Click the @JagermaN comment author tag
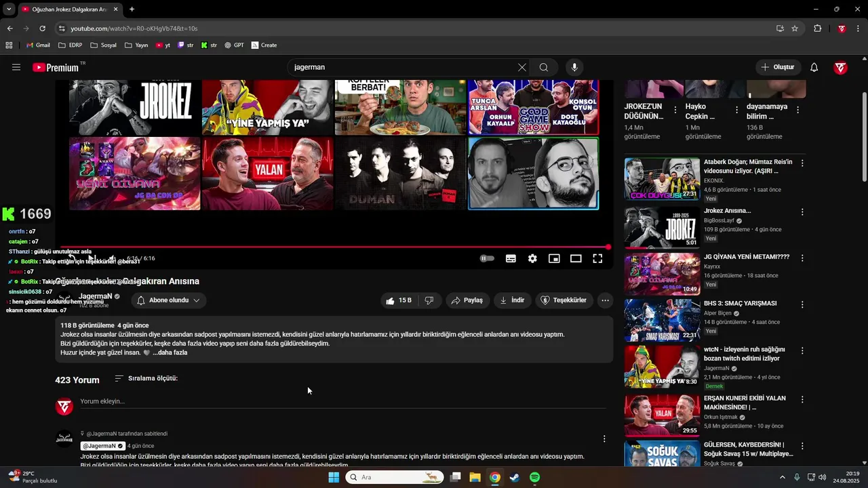The height and width of the screenshot is (488, 868). [102, 446]
